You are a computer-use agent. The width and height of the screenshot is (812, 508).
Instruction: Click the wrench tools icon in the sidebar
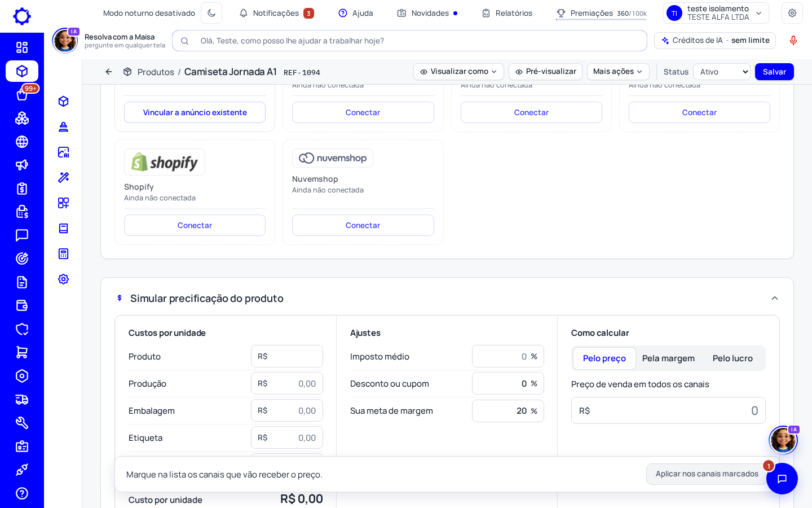coord(22,423)
